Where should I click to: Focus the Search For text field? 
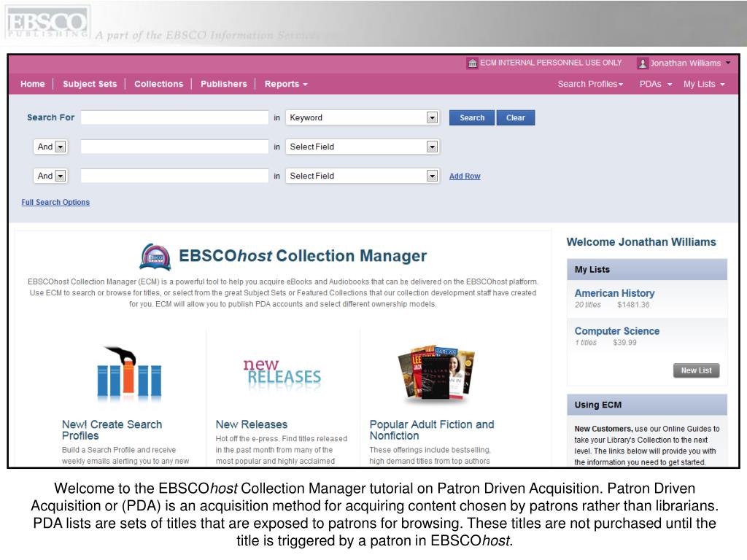175,117
